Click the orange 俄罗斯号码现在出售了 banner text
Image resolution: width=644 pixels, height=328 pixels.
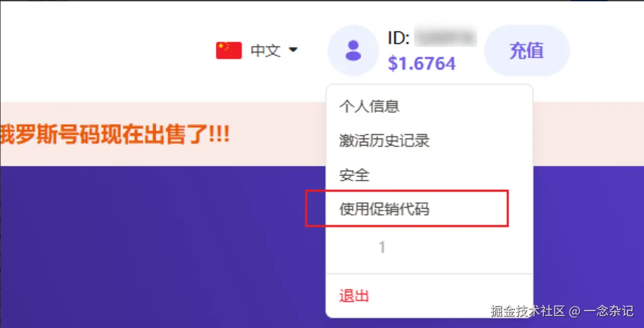[x=115, y=134]
